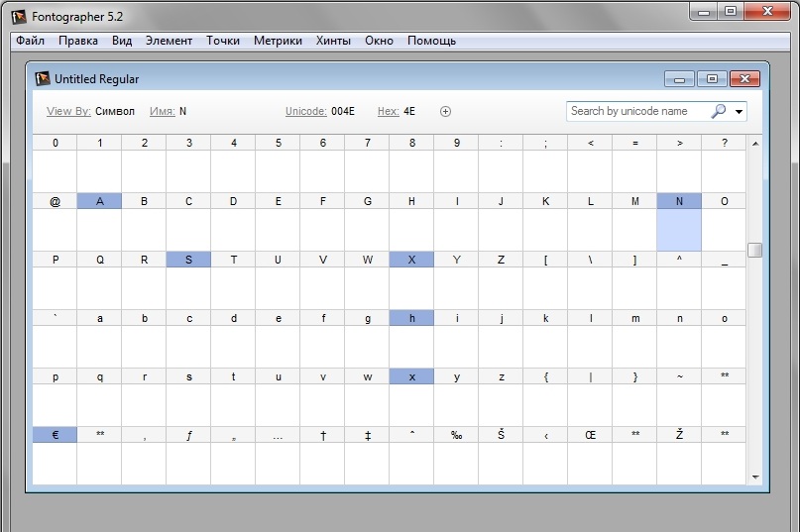
Task: Click the magnifier search icon
Action: pyautogui.click(x=719, y=111)
